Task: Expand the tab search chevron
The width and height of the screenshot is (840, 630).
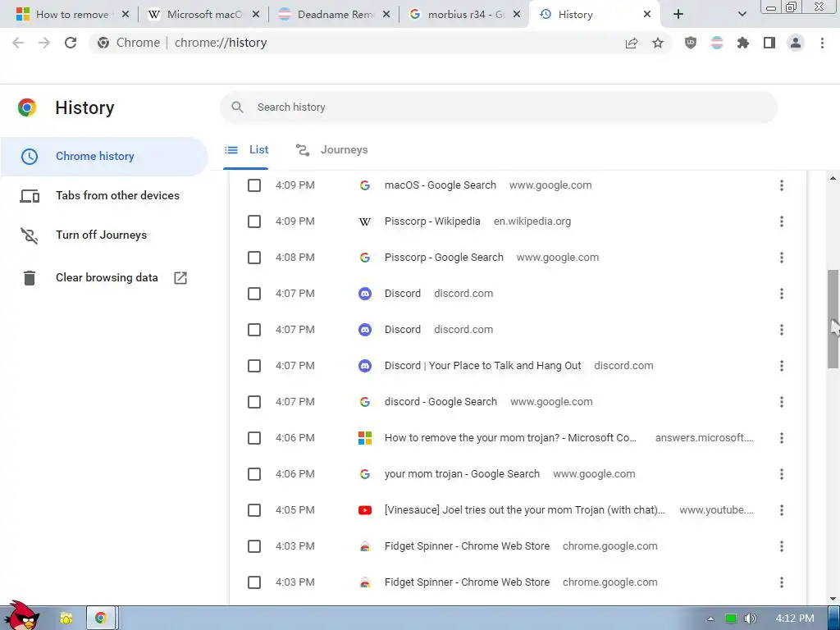Action: (742, 15)
